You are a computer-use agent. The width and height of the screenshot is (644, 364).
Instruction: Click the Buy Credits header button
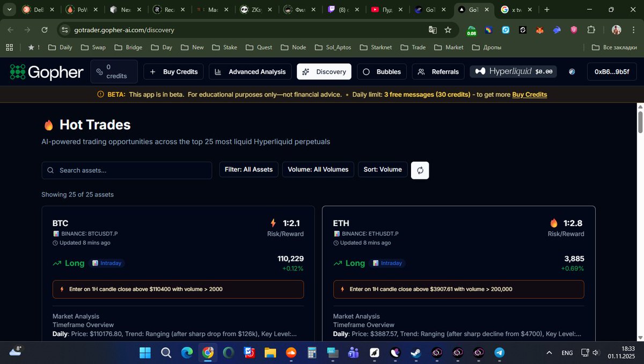[x=174, y=72]
